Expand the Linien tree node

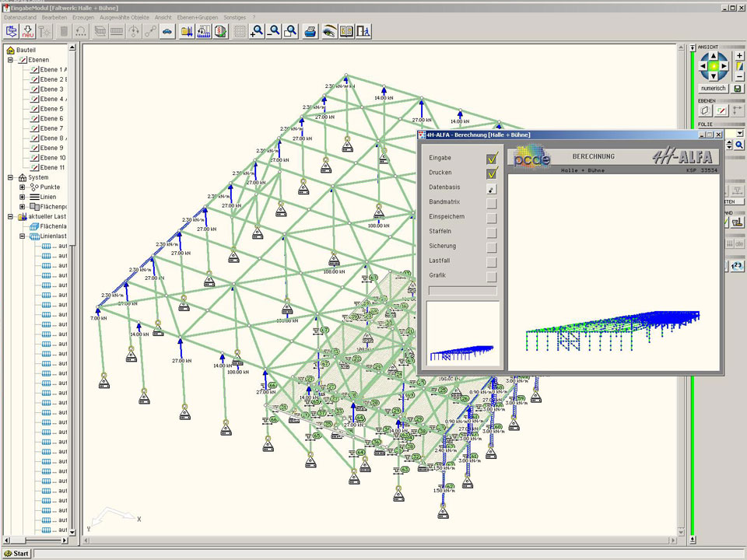(x=23, y=197)
